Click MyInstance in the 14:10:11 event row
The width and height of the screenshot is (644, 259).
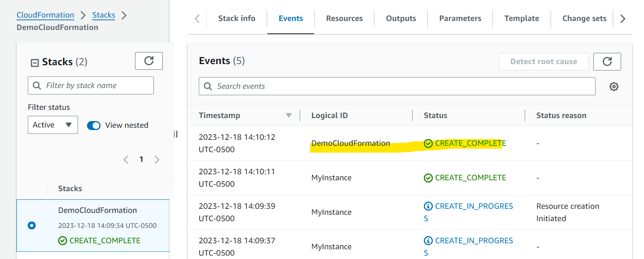[332, 178]
